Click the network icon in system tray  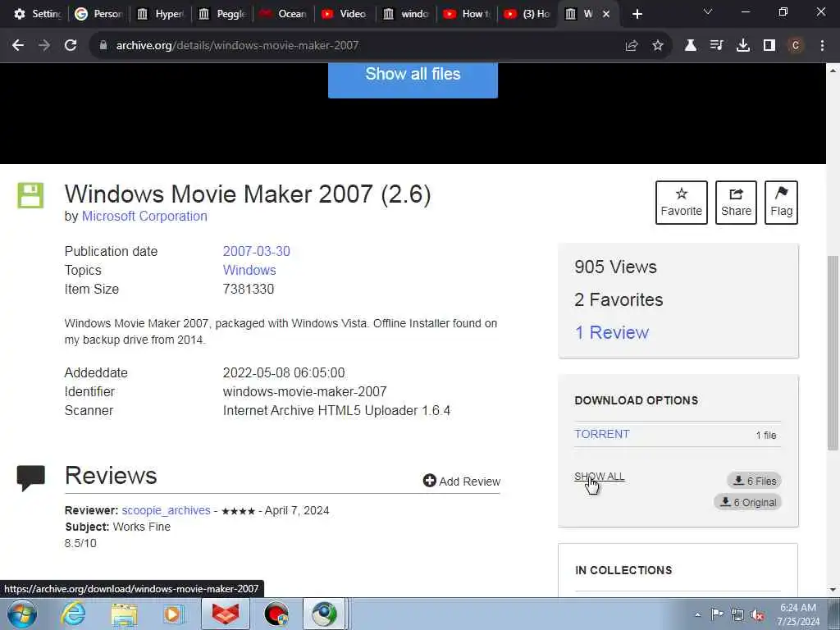tap(737, 614)
